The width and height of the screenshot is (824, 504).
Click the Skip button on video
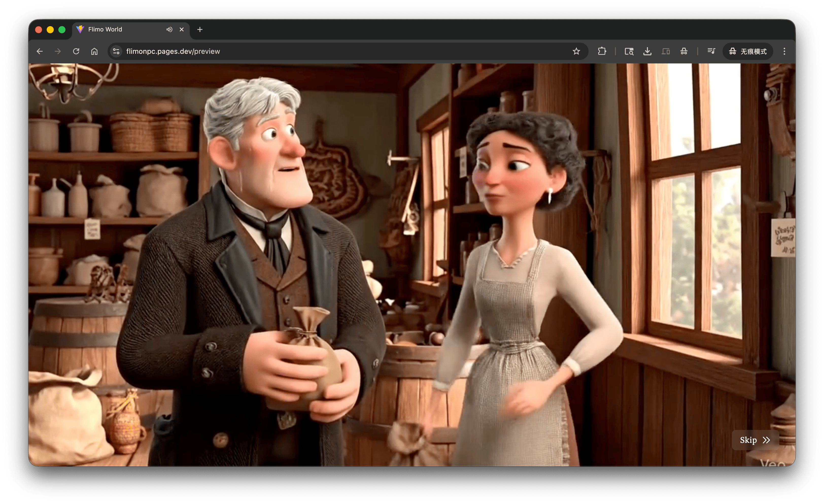click(x=755, y=440)
